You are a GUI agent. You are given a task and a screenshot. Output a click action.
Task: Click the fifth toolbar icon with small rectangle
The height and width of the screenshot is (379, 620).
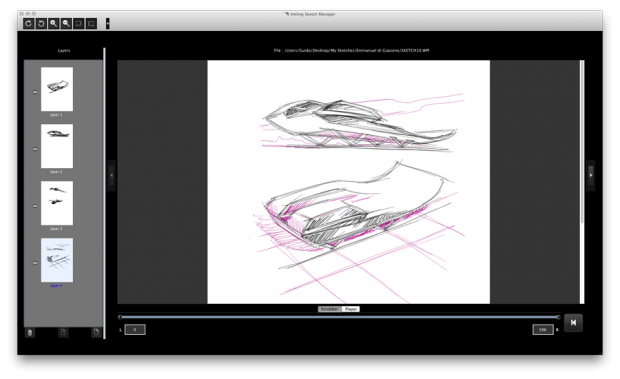tap(79, 24)
